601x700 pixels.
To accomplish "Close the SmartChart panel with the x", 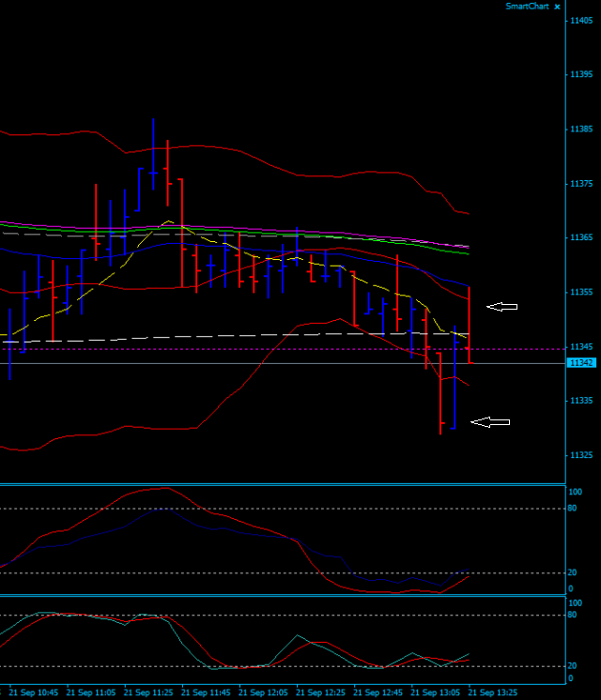I will (557, 7).
